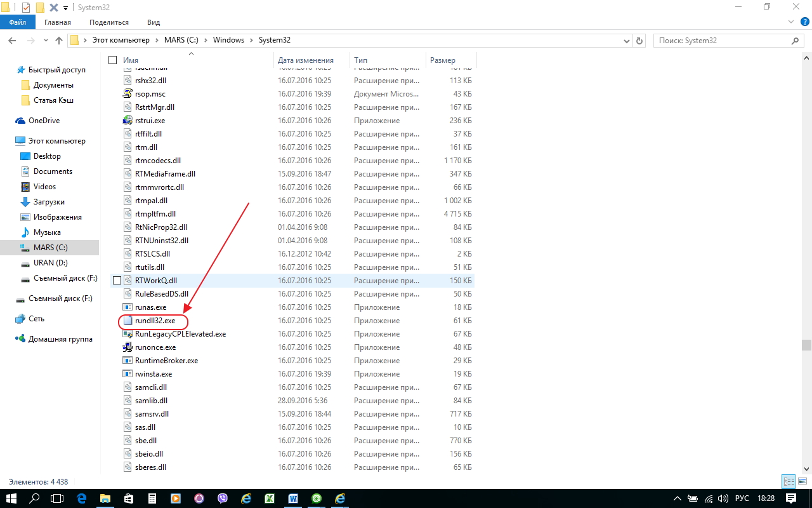Sort by the Размер column header
This screenshot has height=508, width=812.
click(x=443, y=60)
